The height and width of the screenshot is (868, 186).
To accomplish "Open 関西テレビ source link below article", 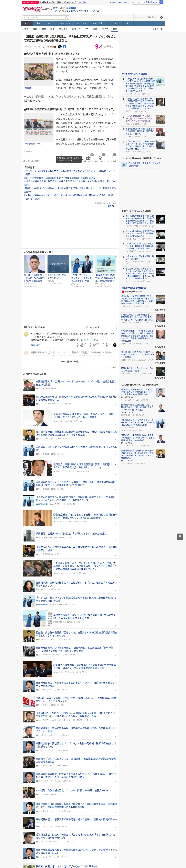I will 112,206.
